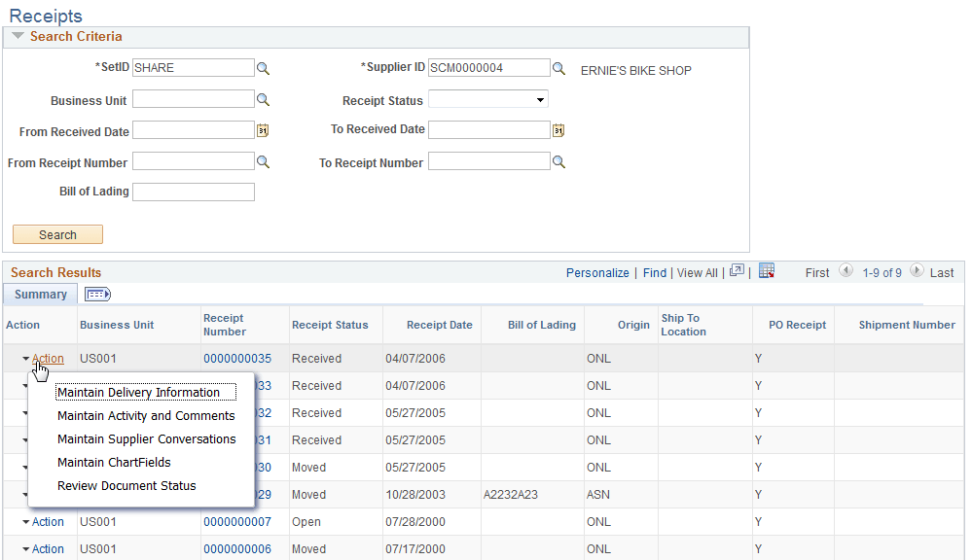
Task: Switch to the Summary tab
Action: (39, 294)
